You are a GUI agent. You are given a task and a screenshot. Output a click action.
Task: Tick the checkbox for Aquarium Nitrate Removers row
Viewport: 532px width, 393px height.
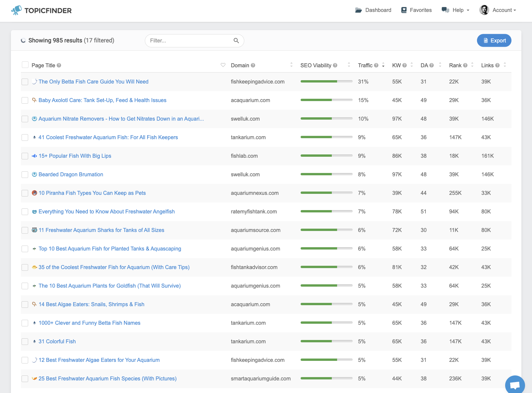(25, 119)
